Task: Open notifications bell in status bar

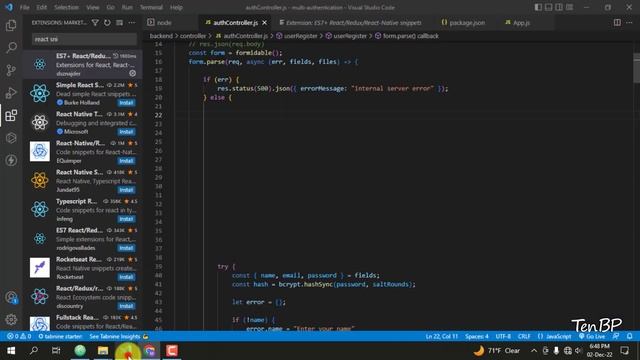Action: pyautogui.click(x=629, y=336)
